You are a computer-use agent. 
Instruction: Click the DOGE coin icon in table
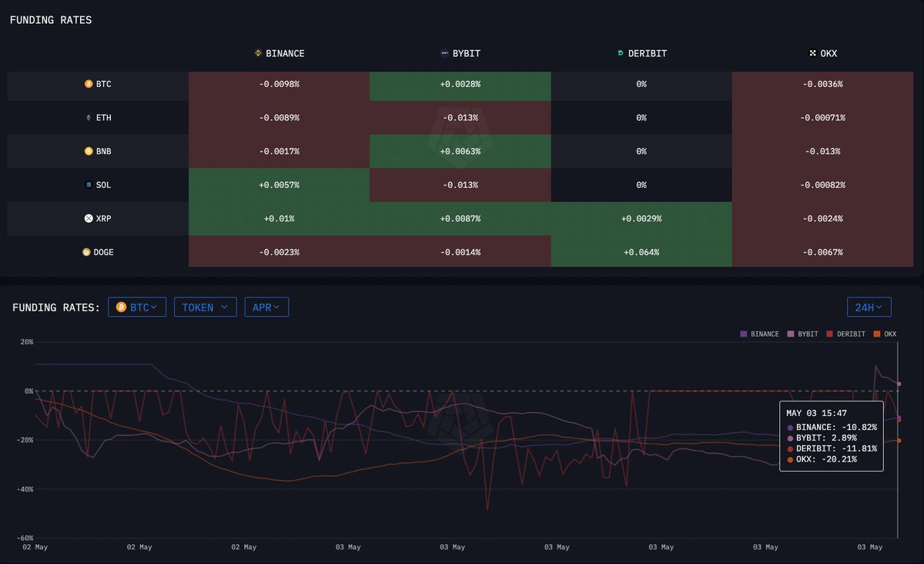[x=87, y=252]
